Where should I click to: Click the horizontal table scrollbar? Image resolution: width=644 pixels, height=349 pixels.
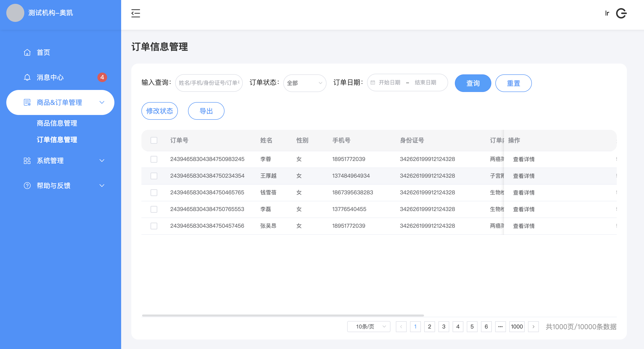[283, 315]
